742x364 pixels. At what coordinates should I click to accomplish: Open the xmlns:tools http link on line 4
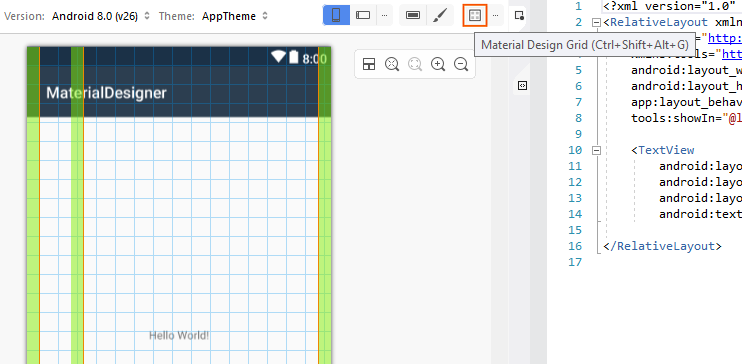(x=732, y=54)
